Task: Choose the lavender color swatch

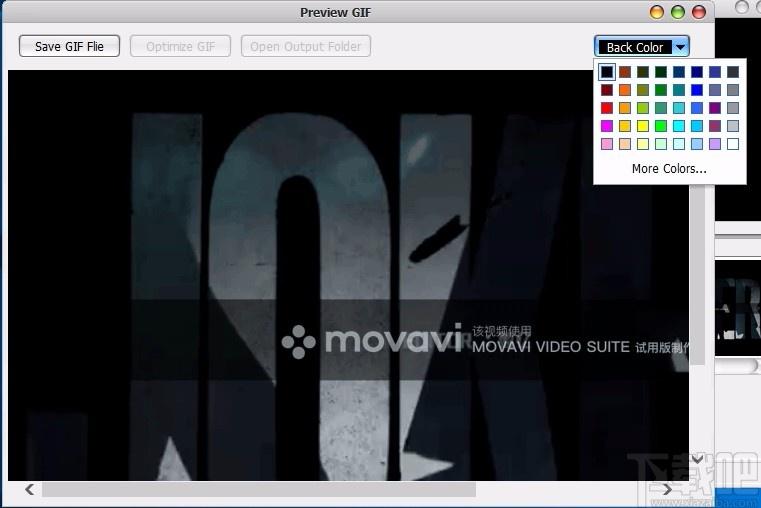Action: pos(714,144)
